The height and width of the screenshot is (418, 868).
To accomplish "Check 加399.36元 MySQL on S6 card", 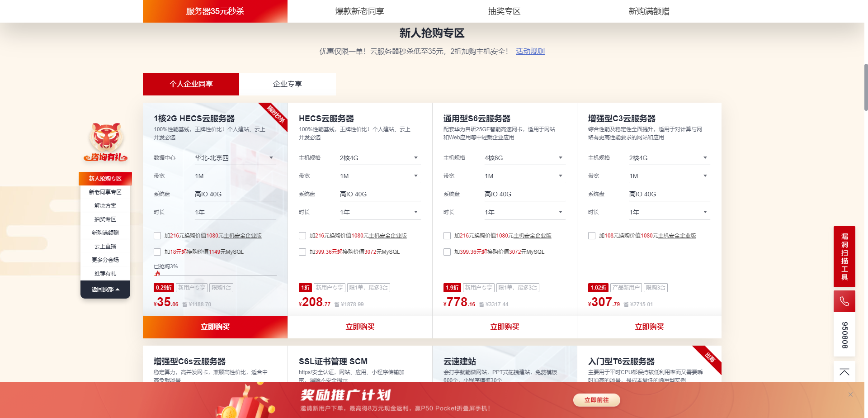I will point(447,252).
